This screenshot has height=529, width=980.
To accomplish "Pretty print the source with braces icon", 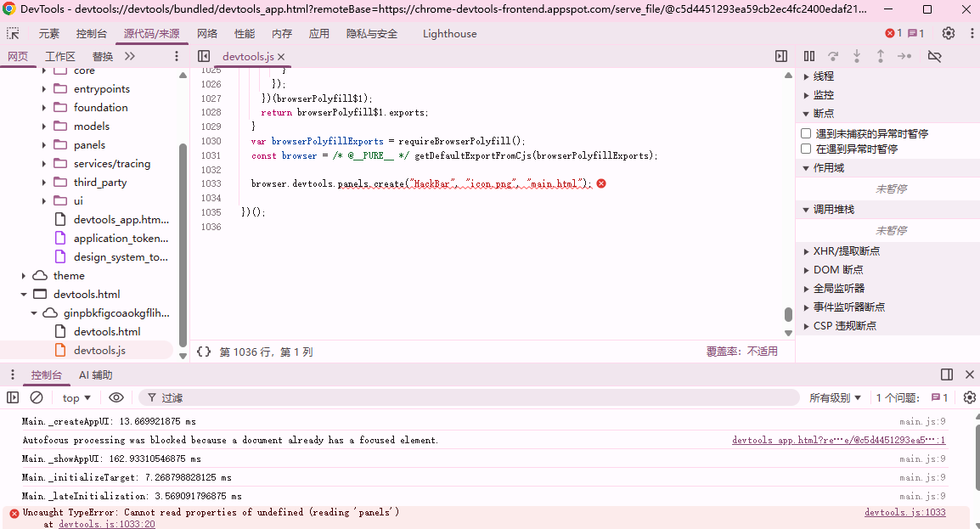I will (x=204, y=352).
